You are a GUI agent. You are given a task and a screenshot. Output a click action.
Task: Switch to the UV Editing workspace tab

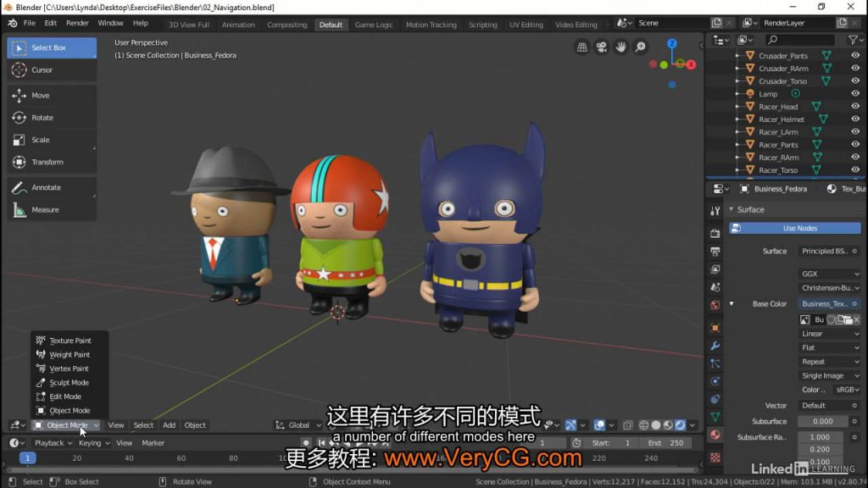click(x=526, y=25)
